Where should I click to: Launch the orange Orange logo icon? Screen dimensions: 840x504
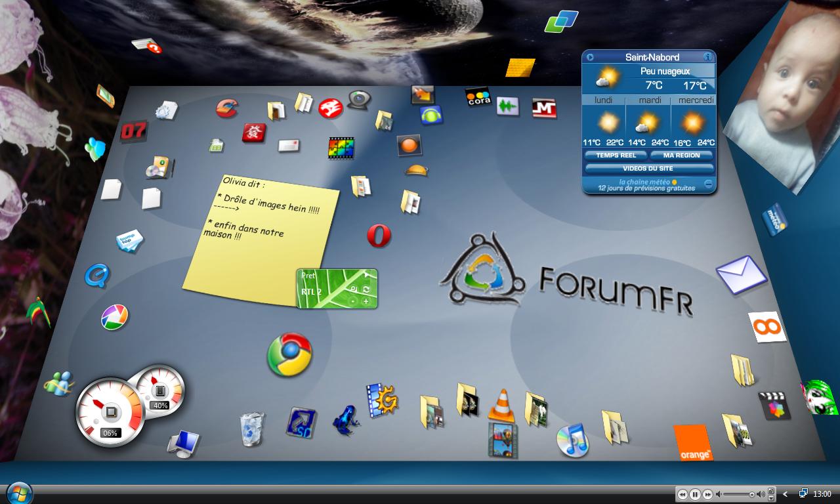coord(694,442)
